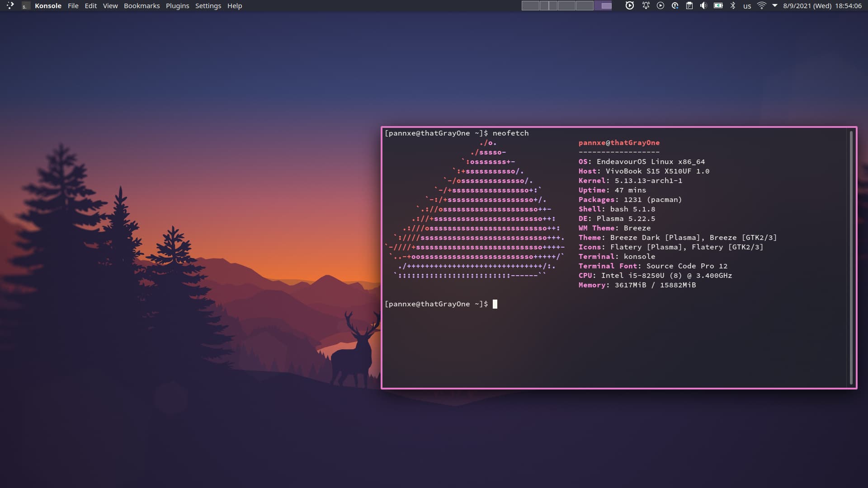Switch to the first virtual desktop in pager
868x488 pixels.
[530, 6]
